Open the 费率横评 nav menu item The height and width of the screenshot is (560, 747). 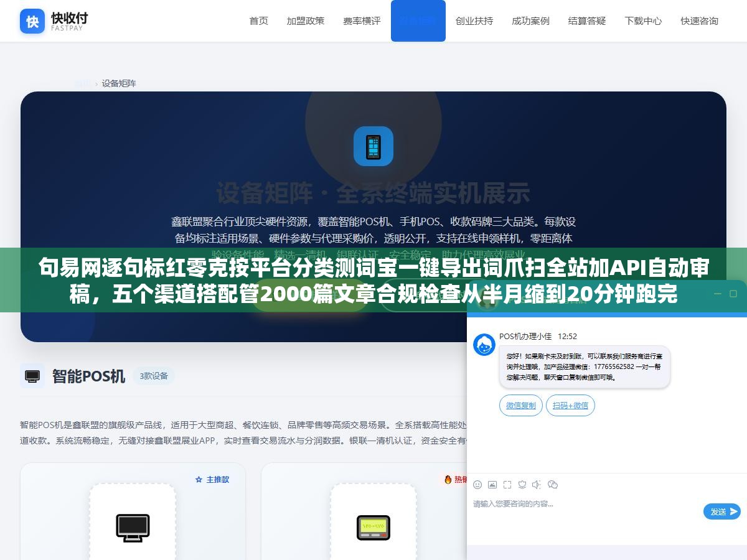[362, 21]
